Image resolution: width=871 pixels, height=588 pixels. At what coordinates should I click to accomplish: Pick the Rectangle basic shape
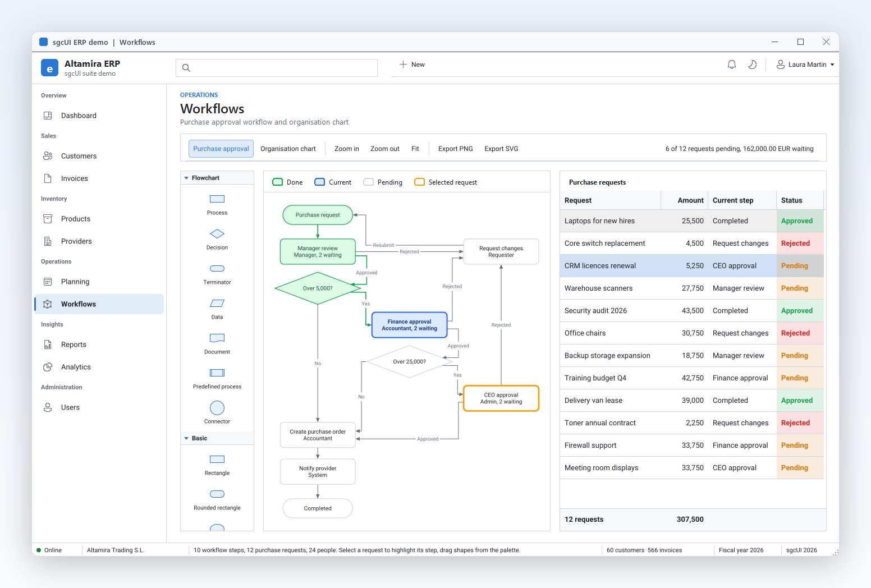coord(217,460)
